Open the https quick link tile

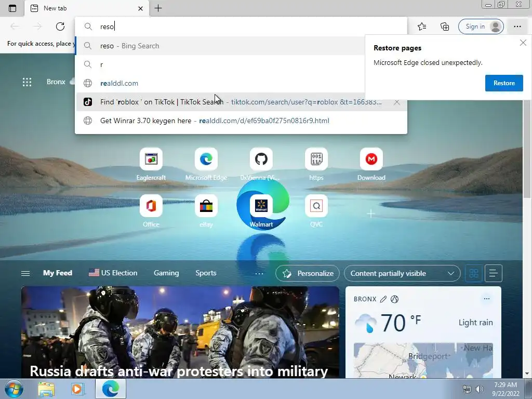316,164
